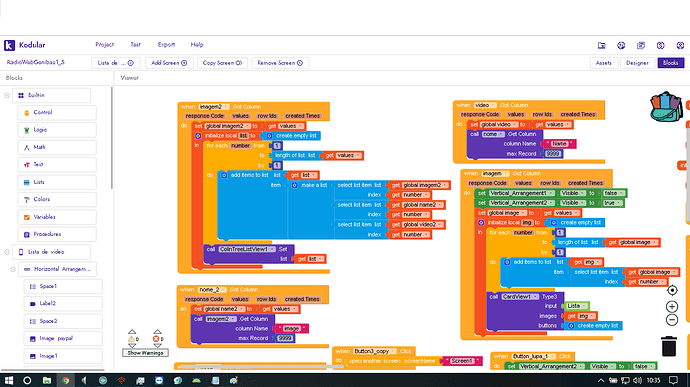The height and width of the screenshot is (387, 690).
Task: Select the Variables blocks category
Action: point(57,217)
